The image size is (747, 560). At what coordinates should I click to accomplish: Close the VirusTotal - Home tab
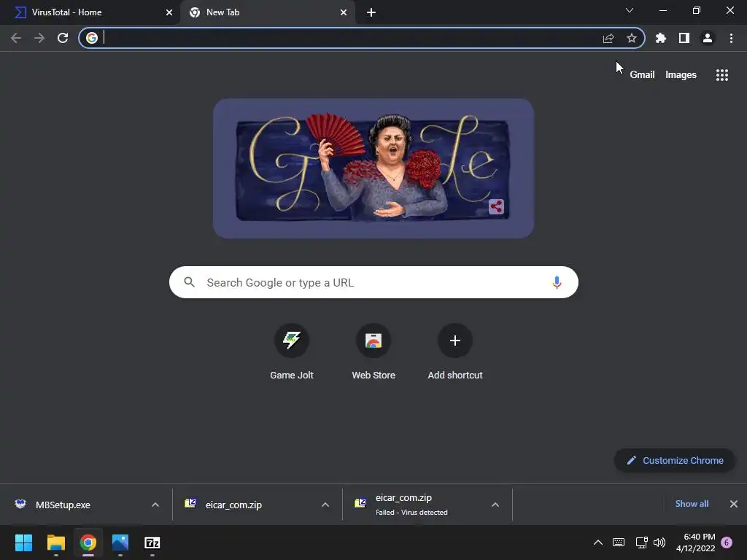tap(169, 12)
